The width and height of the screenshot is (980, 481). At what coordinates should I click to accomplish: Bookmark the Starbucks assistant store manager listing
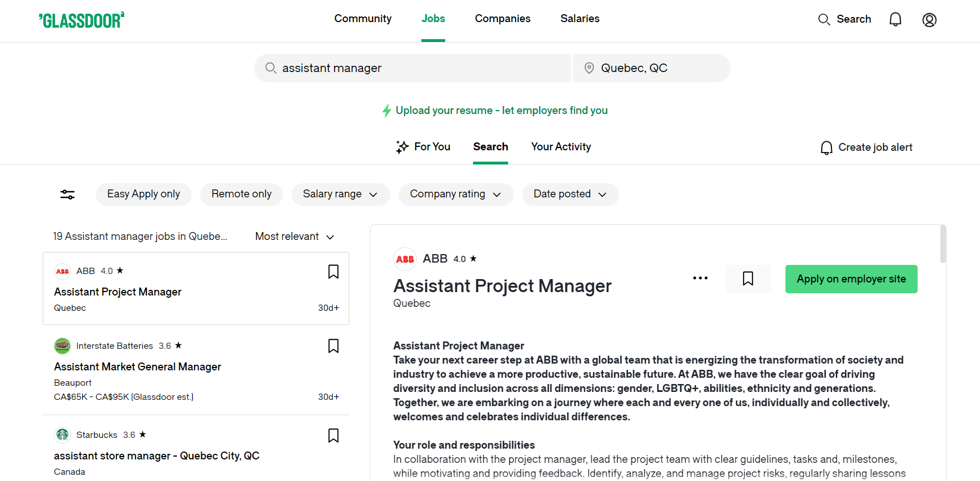click(333, 436)
